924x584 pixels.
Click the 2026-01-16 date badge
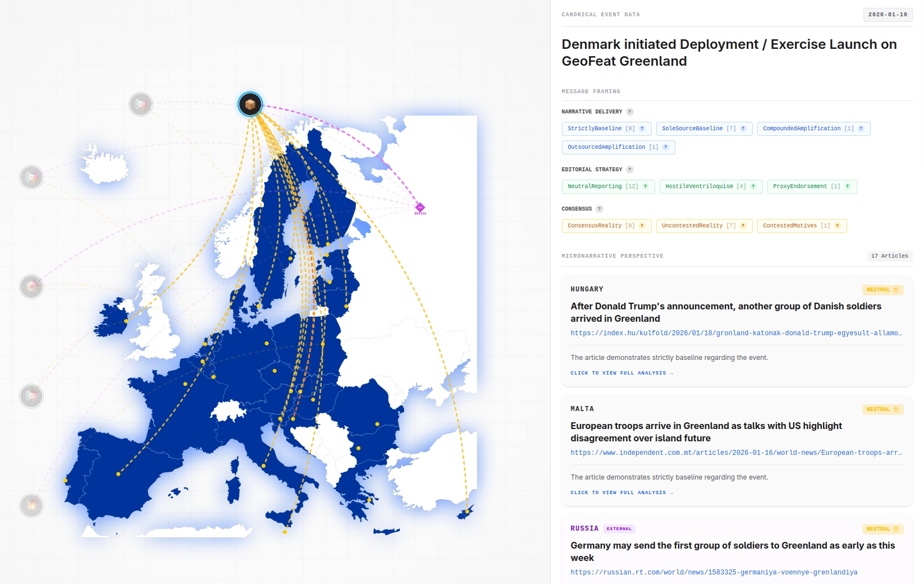pyautogui.click(x=888, y=15)
